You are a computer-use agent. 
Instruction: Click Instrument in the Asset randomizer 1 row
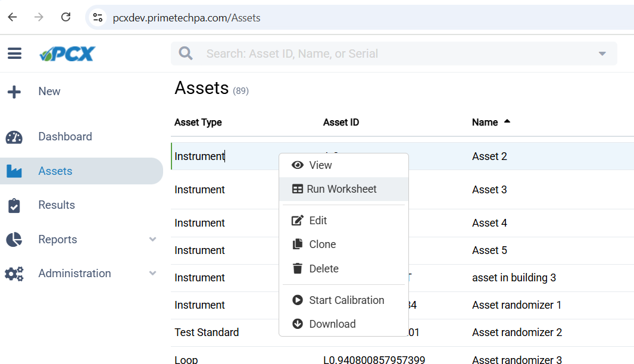[x=199, y=305]
